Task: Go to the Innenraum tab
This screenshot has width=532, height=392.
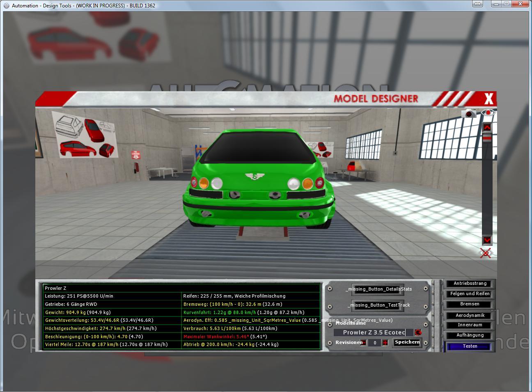Action: [x=470, y=325]
